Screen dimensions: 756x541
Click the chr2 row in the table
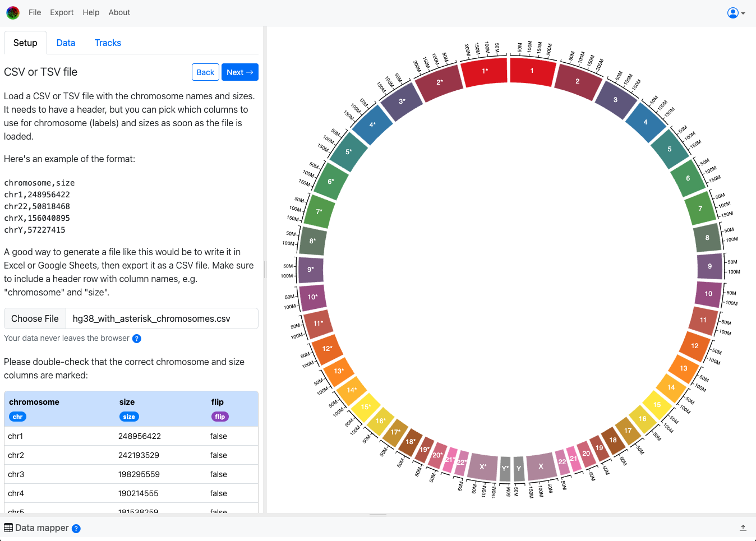(x=131, y=455)
